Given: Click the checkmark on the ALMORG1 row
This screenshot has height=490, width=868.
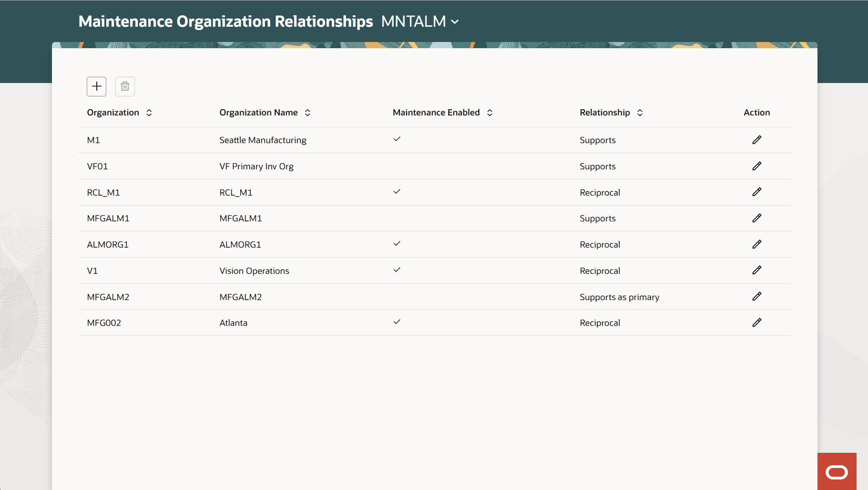Looking at the screenshot, I should (397, 244).
